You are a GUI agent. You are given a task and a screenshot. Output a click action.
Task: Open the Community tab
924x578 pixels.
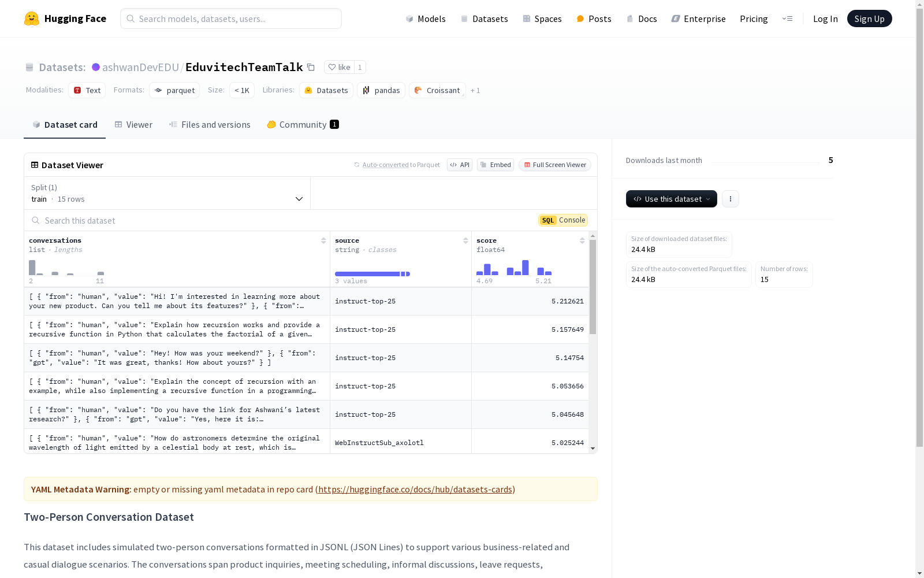303,124
